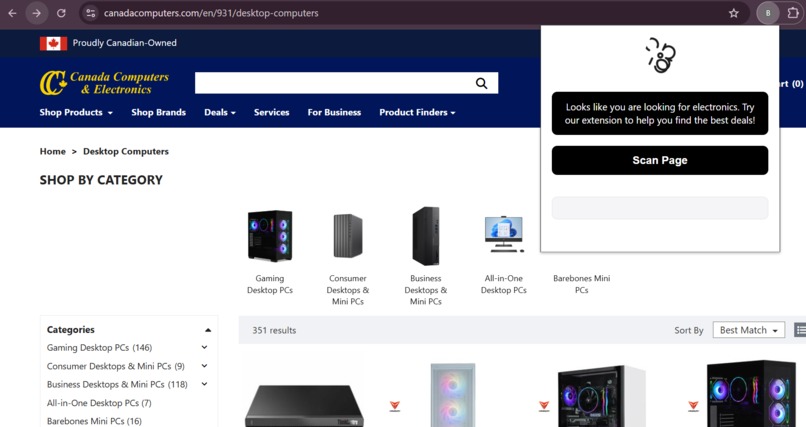Screen dimensions: 806x427
Task: Select Business Desktops & Mini PCs (118)
Action: 117,384
